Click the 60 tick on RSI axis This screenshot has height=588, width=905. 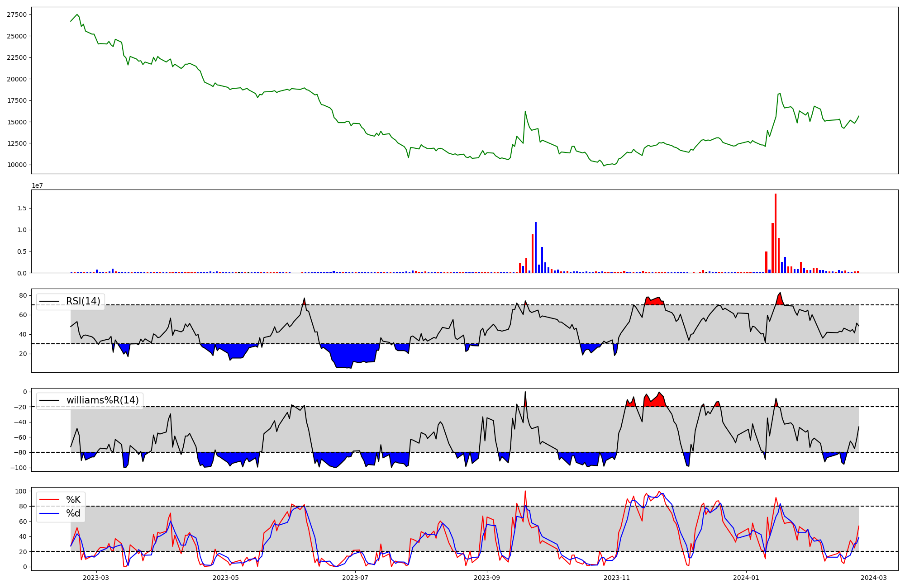[23, 315]
